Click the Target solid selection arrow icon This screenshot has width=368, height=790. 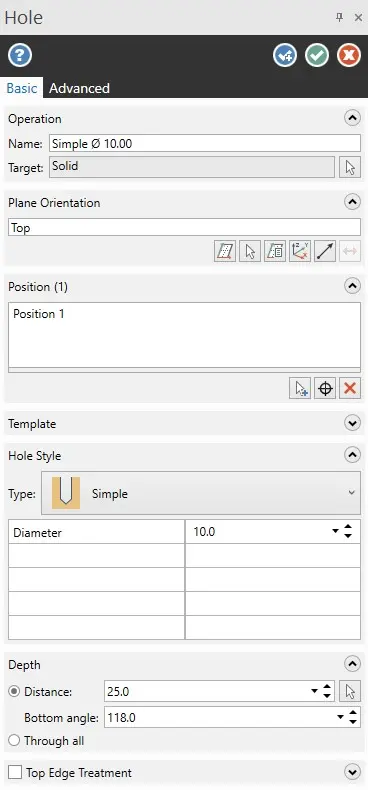[x=350, y=167]
